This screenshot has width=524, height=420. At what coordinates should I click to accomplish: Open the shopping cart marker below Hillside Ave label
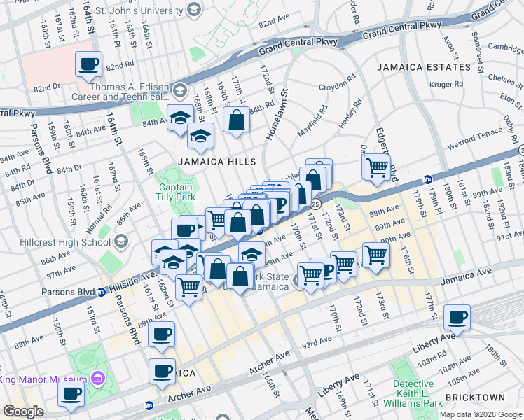[x=189, y=288]
